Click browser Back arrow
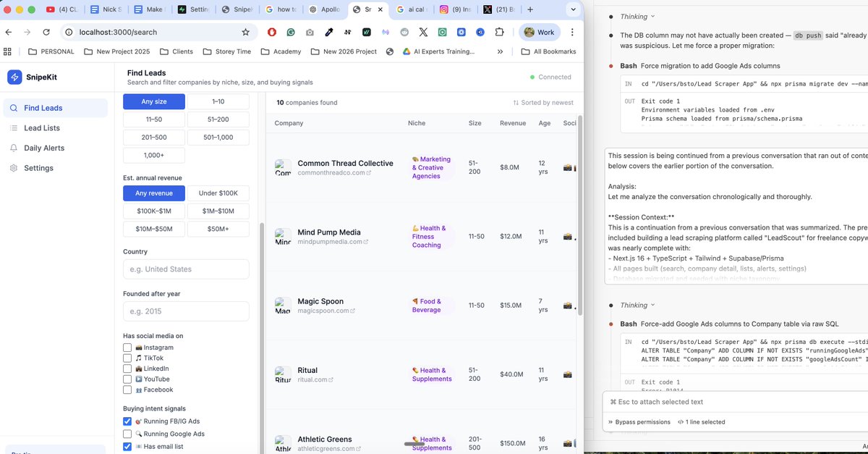 point(9,32)
